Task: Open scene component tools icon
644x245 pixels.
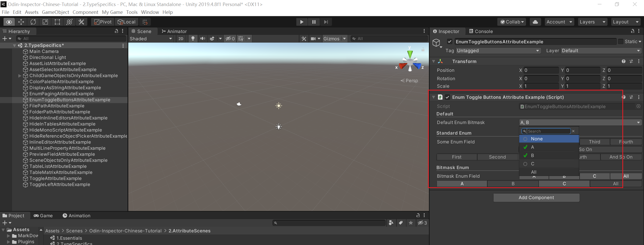Action: point(304,39)
